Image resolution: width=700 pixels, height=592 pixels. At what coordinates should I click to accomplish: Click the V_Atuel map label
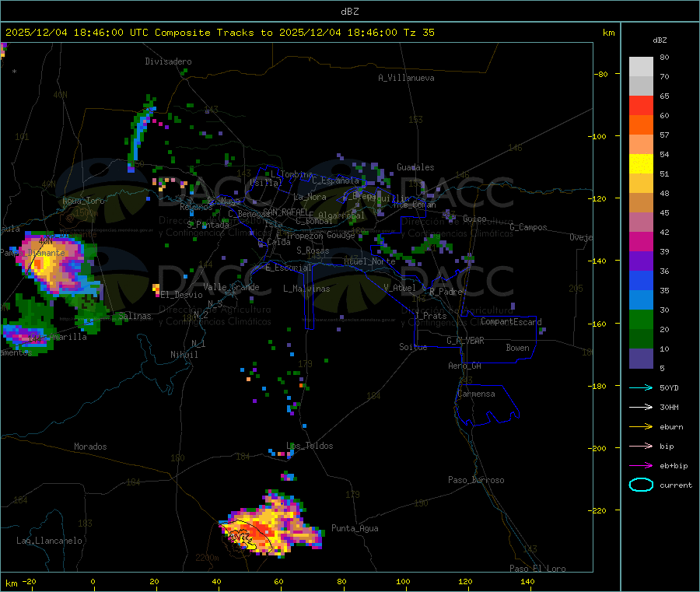click(400, 288)
